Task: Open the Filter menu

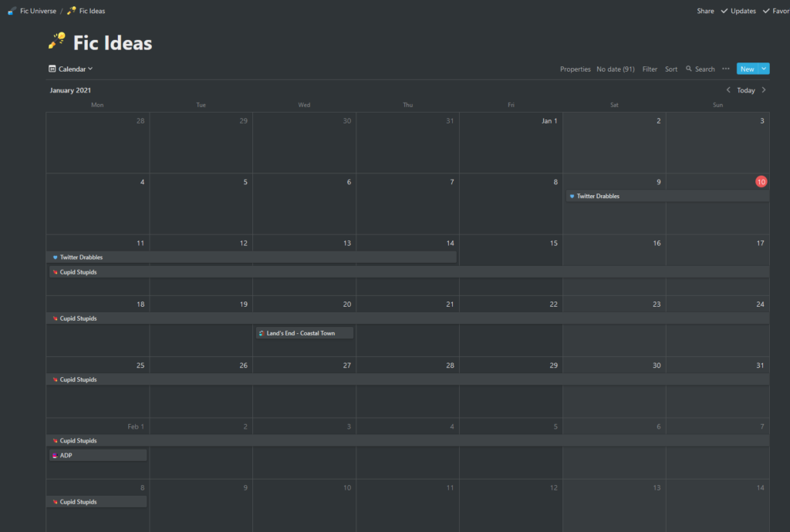Action: [650, 69]
